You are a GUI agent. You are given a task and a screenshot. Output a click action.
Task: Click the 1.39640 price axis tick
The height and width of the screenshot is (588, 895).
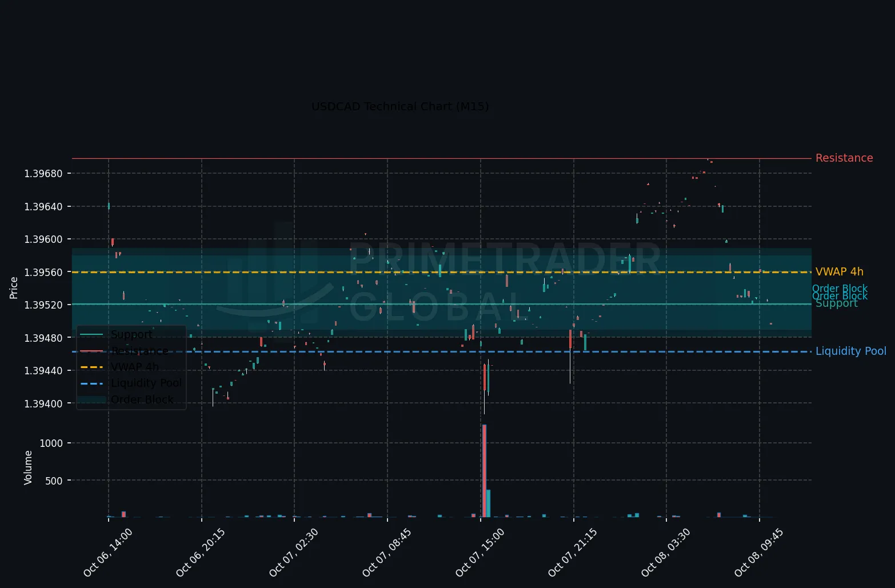tap(43, 206)
